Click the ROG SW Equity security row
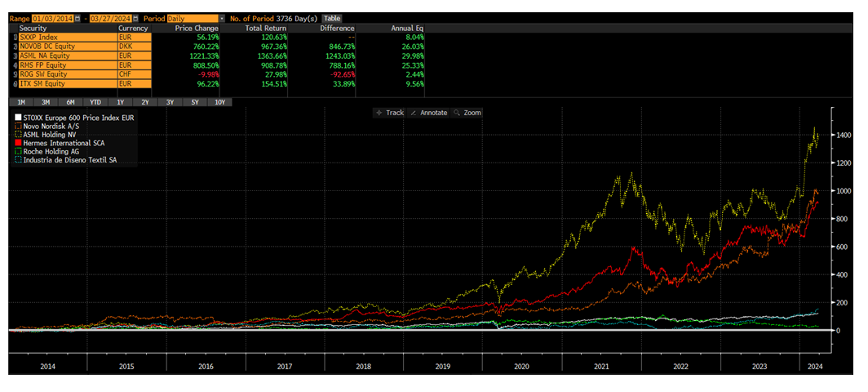 click(x=67, y=74)
